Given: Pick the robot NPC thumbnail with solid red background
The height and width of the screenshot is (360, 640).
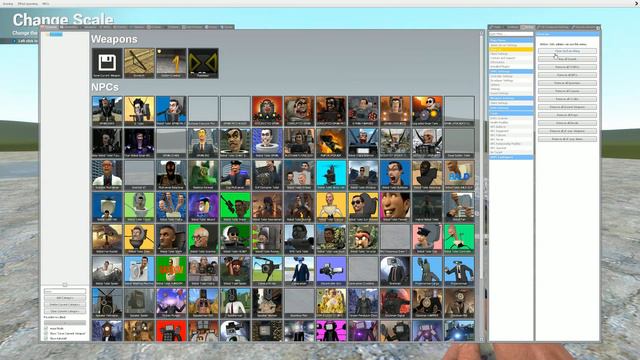Looking at the screenshot, I should click(171, 331).
